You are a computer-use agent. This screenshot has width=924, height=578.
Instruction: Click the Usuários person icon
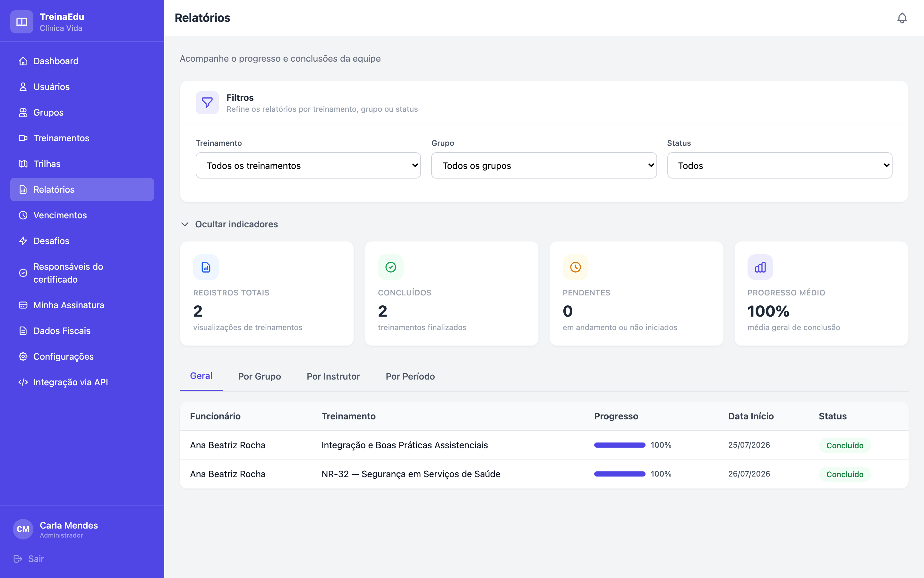click(23, 87)
